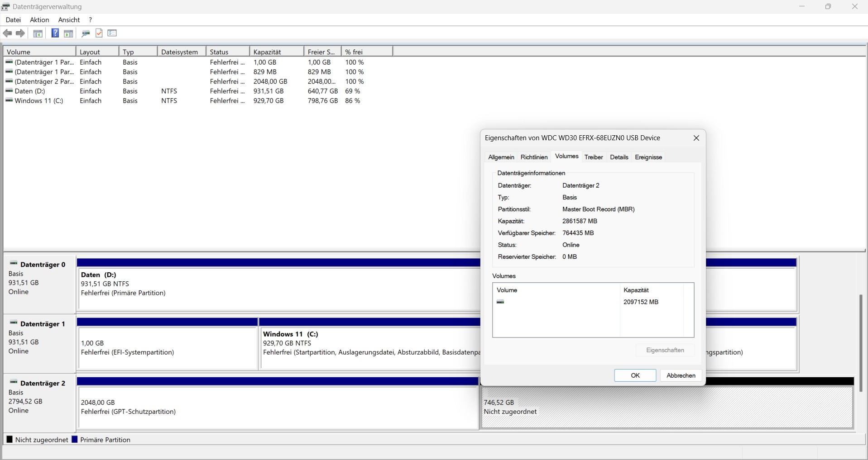The image size is (868, 460).
Task: Click the vertical scrollbar of the disk pane
Action: tap(861, 343)
